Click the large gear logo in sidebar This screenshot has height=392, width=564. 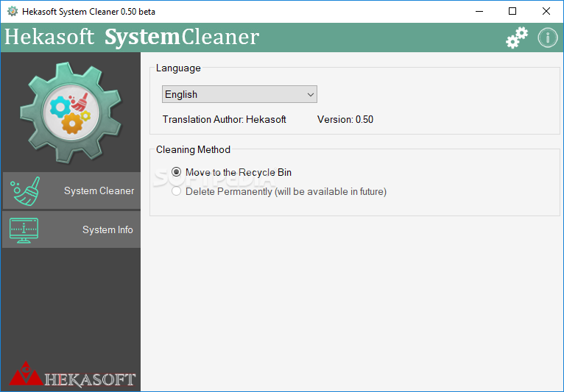[71, 113]
